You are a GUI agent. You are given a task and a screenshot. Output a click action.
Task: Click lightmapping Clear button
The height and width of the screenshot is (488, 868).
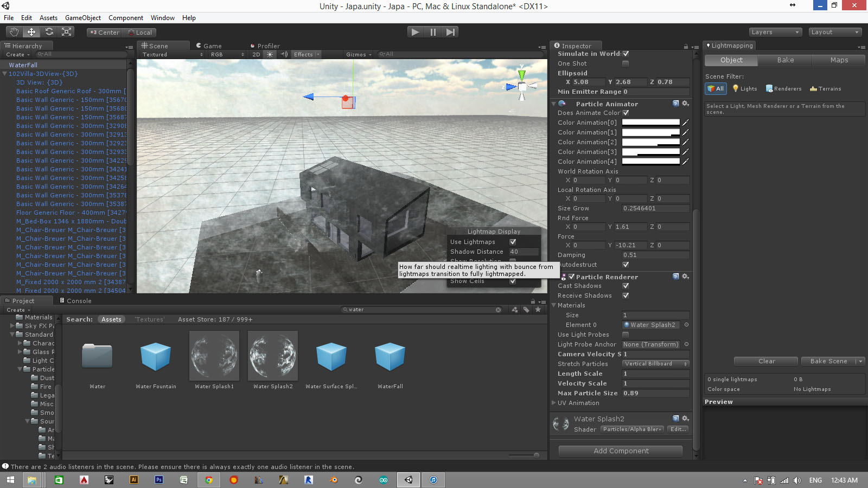pos(766,361)
